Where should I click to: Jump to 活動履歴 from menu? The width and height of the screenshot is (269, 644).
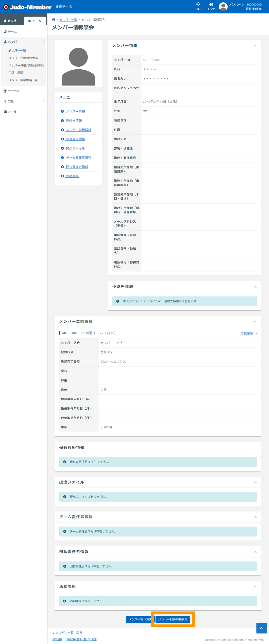click(x=72, y=176)
